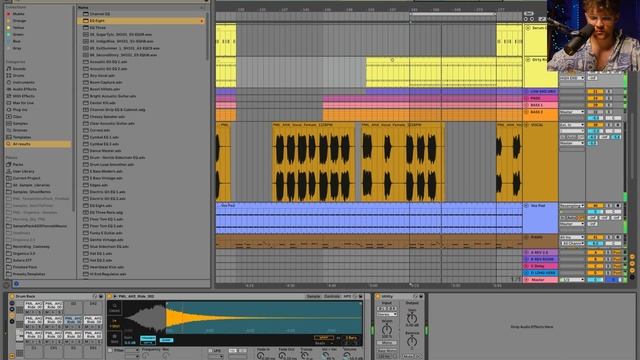Select the Clips browser category
The width and height of the screenshot is (640, 360).
pos(17,117)
